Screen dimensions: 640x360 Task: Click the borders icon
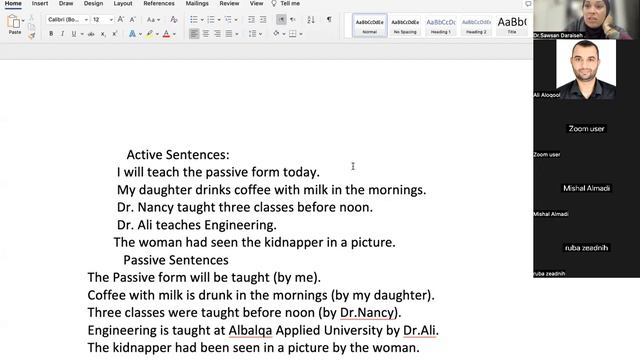[x=293, y=34]
